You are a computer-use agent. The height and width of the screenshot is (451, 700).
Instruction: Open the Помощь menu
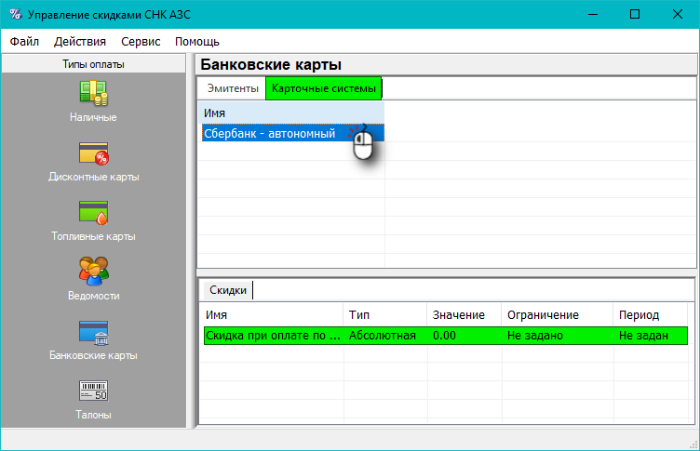197,42
